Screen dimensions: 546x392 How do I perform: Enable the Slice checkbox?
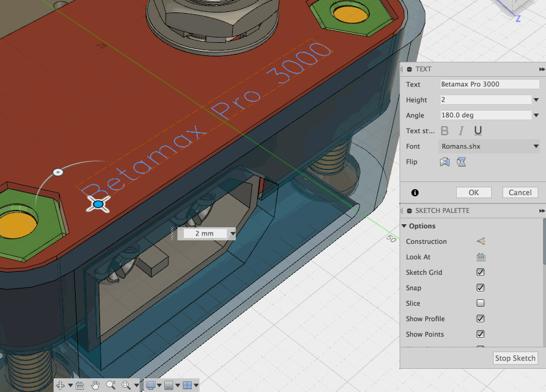[x=481, y=303]
